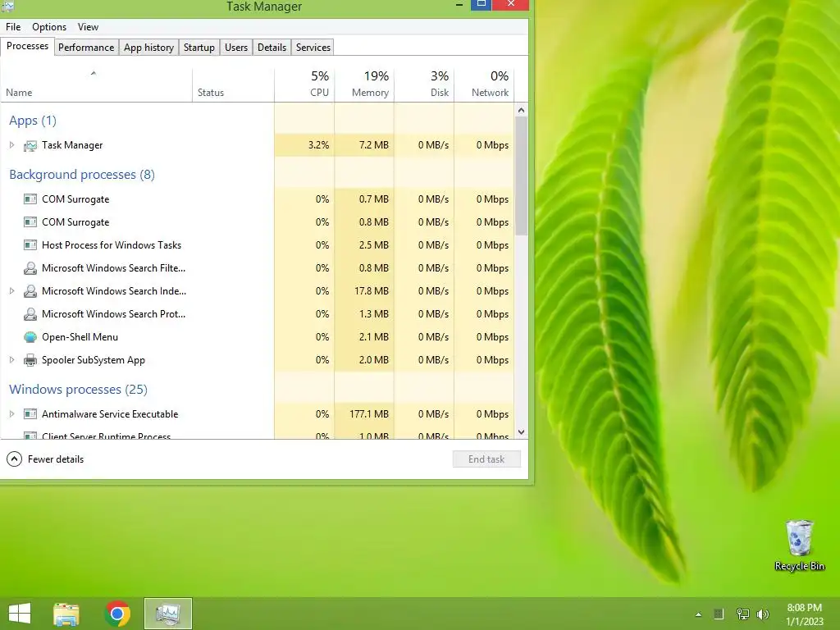The height and width of the screenshot is (630, 840).
Task: Click the process list scrollbar thumb
Action: click(521, 176)
